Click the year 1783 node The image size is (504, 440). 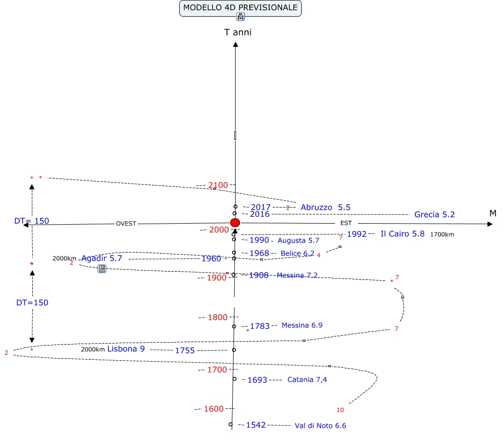[x=260, y=326]
